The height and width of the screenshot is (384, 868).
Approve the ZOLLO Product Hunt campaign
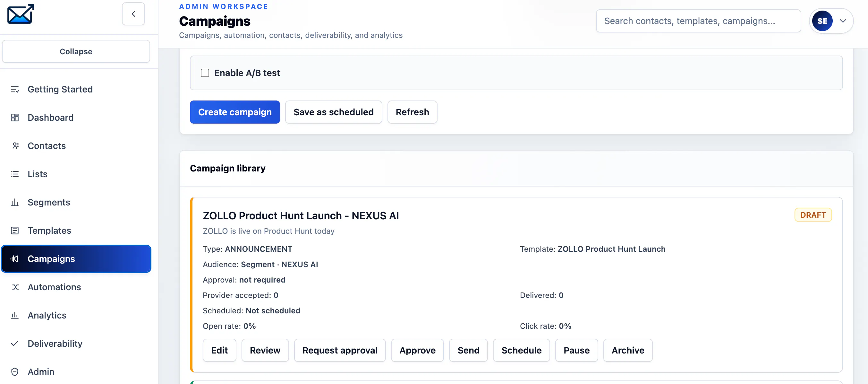click(x=418, y=350)
